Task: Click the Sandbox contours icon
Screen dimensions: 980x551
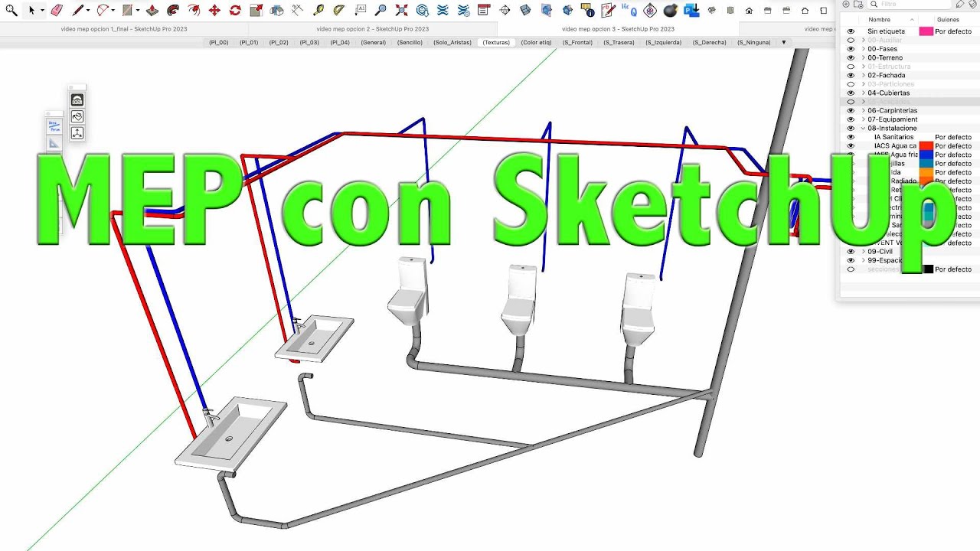Action: click(x=443, y=11)
